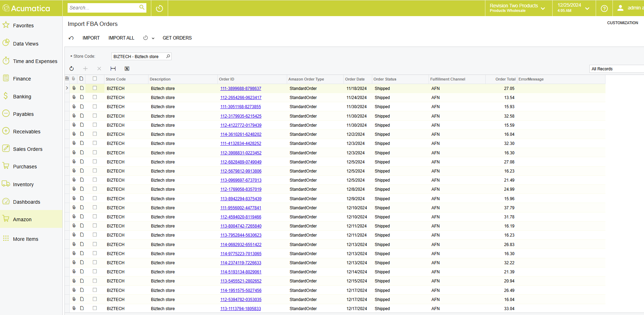Click the IMPORT ALL button
The height and width of the screenshot is (315, 644).
pyautogui.click(x=121, y=38)
